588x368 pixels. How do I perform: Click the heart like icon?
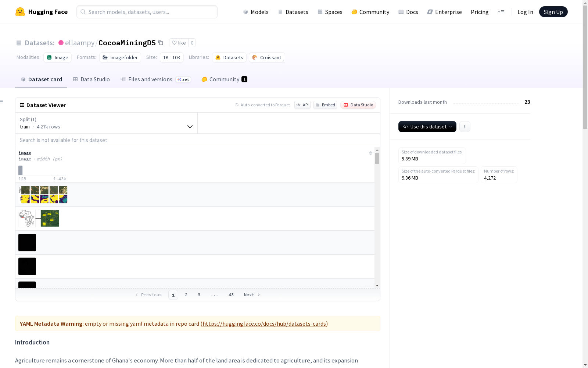pos(174,43)
